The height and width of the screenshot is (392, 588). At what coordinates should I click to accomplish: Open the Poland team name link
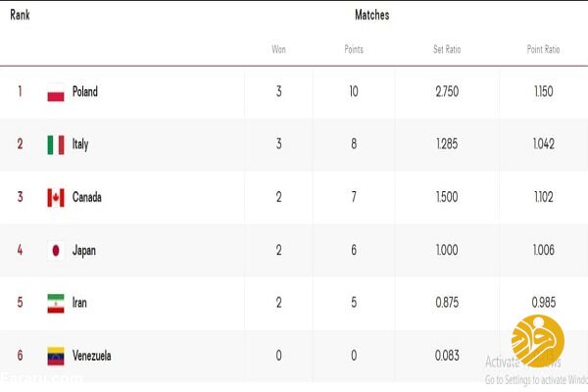click(x=84, y=91)
